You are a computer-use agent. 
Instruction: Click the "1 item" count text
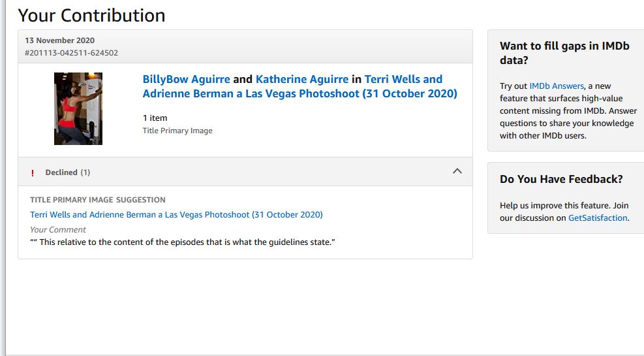(x=155, y=118)
